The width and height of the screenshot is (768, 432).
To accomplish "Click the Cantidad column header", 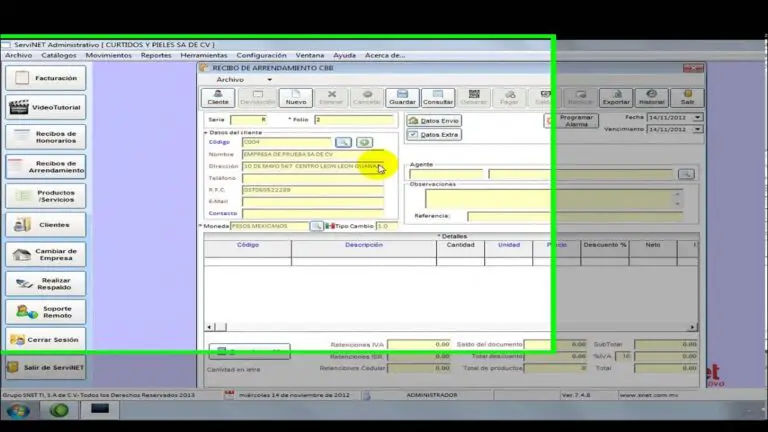I will point(460,245).
